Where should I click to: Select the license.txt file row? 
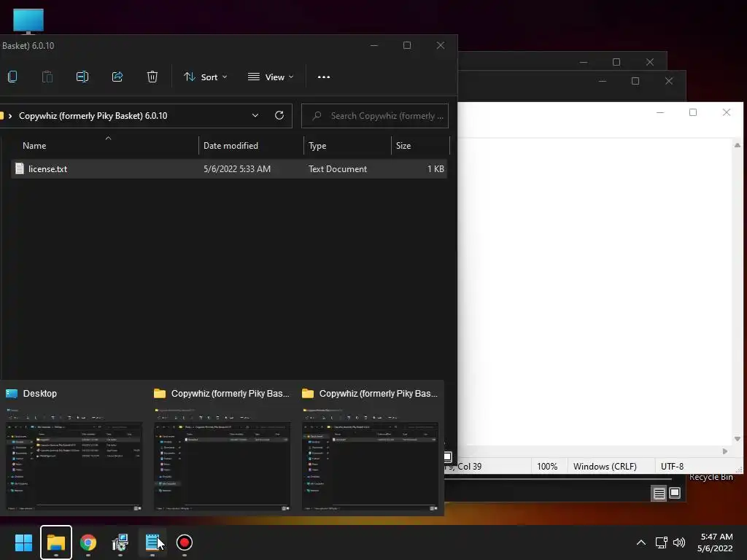tap(228, 169)
